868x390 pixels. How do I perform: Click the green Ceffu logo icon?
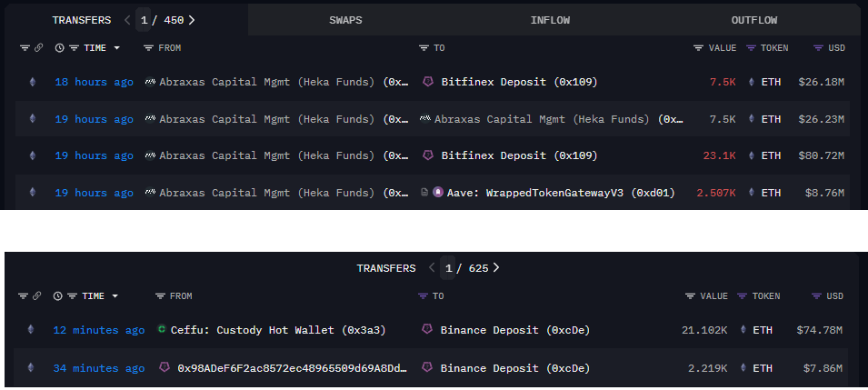click(x=162, y=329)
